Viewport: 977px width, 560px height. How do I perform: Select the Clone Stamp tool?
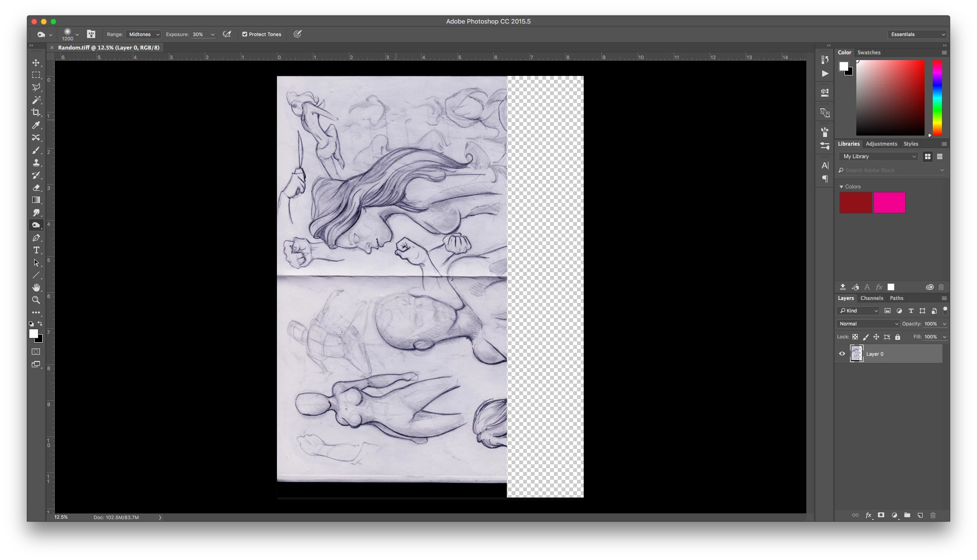point(36,162)
